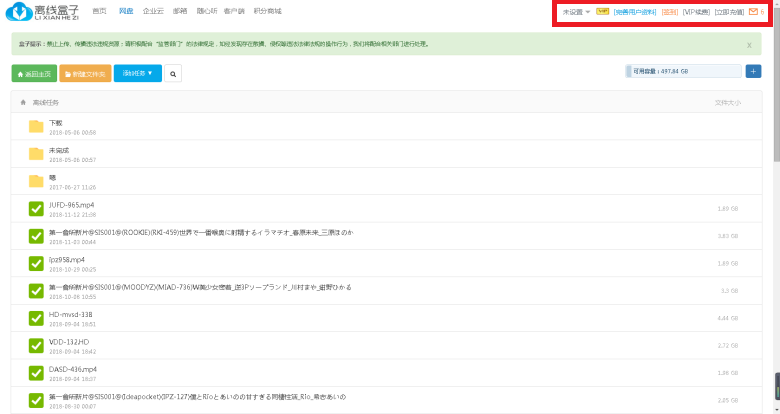
Task: Dismiss the green notice with X
Action: pyautogui.click(x=749, y=45)
